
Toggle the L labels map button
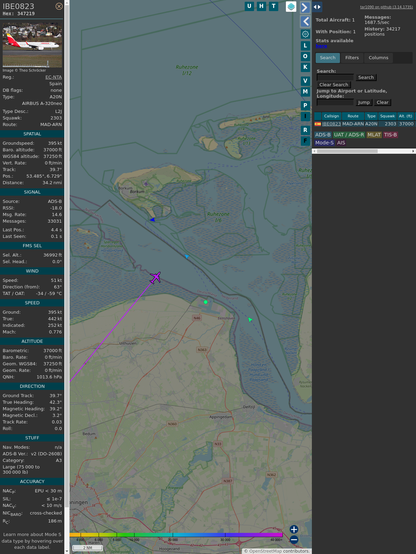tap(305, 46)
